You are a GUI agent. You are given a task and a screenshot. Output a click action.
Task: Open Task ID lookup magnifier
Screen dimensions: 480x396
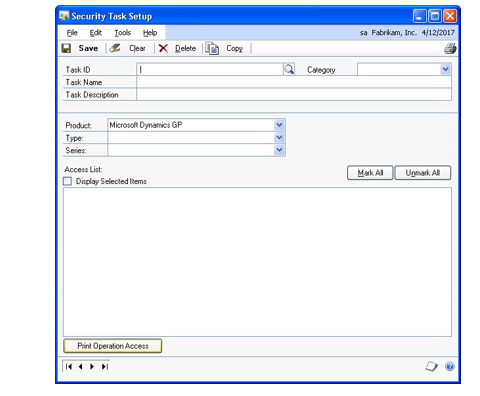(289, 69)
